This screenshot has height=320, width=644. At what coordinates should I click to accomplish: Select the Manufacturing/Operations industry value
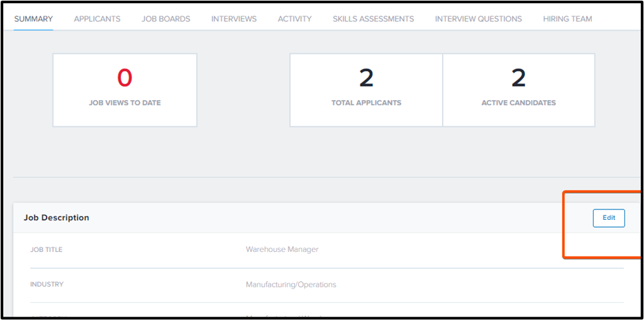click(290, 285)
